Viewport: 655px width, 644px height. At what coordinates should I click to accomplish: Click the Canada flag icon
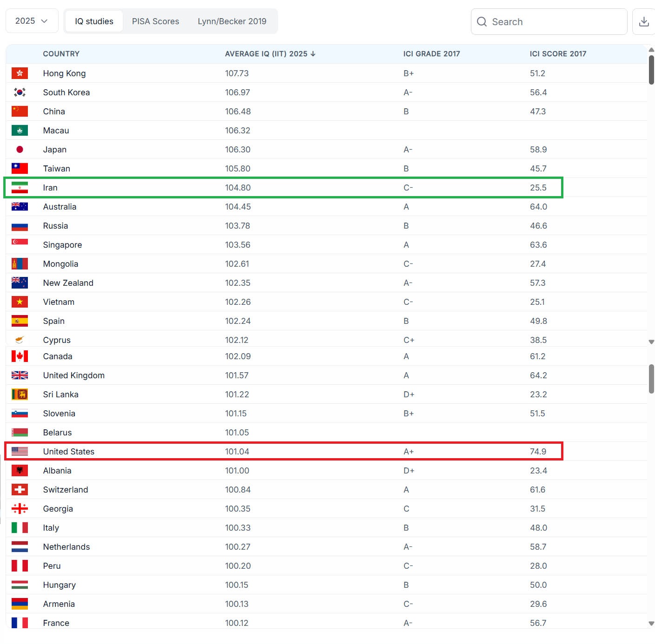20,356
